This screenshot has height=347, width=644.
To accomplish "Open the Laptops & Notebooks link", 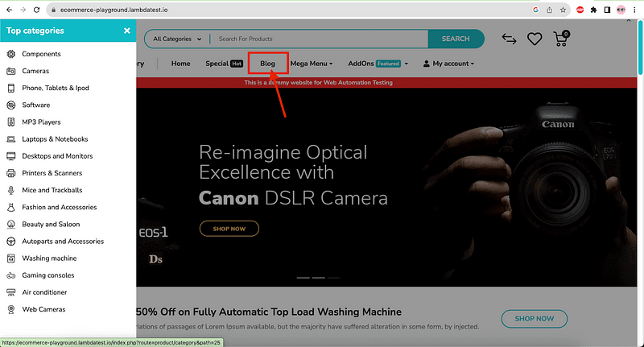I will coord(55,139).
